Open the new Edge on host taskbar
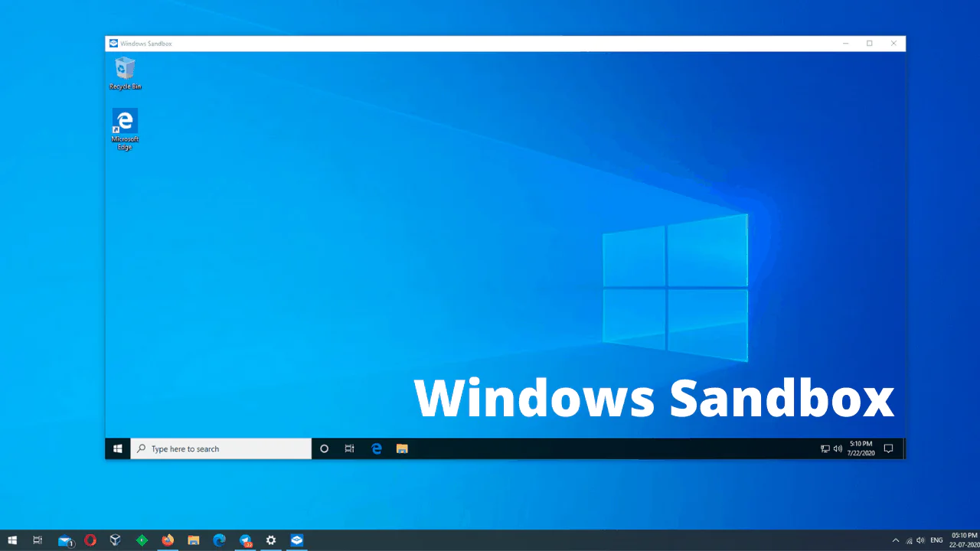 coord(220,540)
